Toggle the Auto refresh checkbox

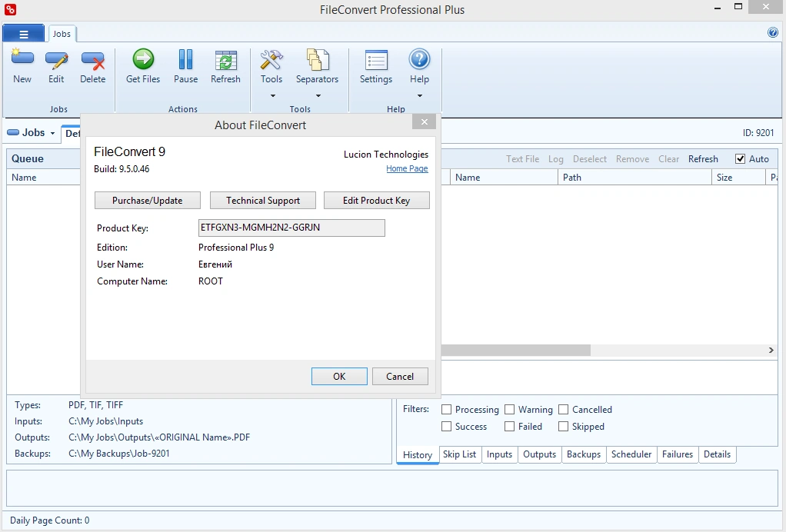(x=740, y=159)
